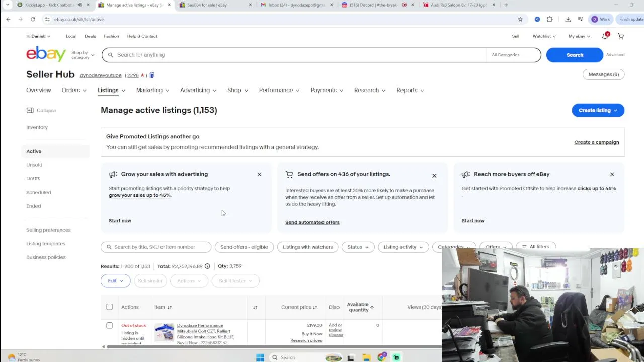Filter by Listings with watchers
This screenshot has height=362, width=644.
[x=308, y=247]
